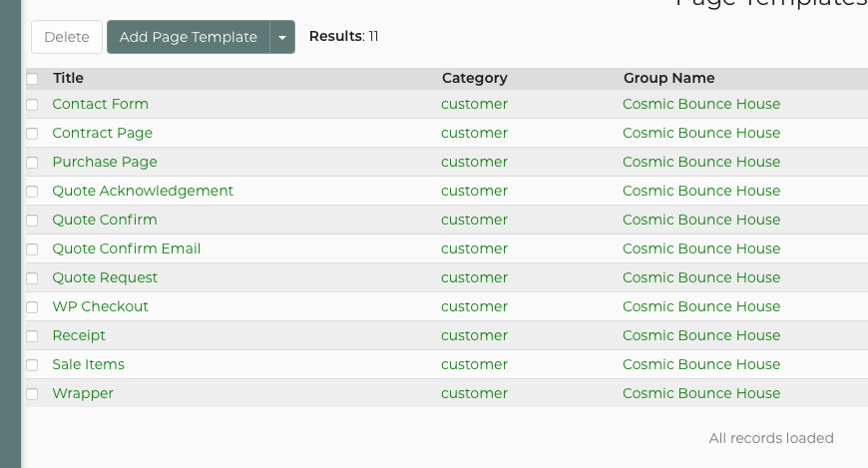Select the Quote Request row checkbox

click(x=32, y=277)
